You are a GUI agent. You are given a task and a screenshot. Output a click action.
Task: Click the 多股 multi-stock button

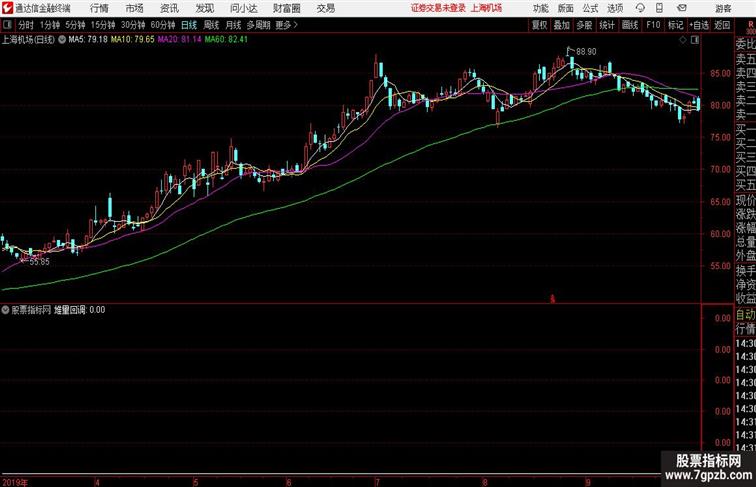click(584, 25)
